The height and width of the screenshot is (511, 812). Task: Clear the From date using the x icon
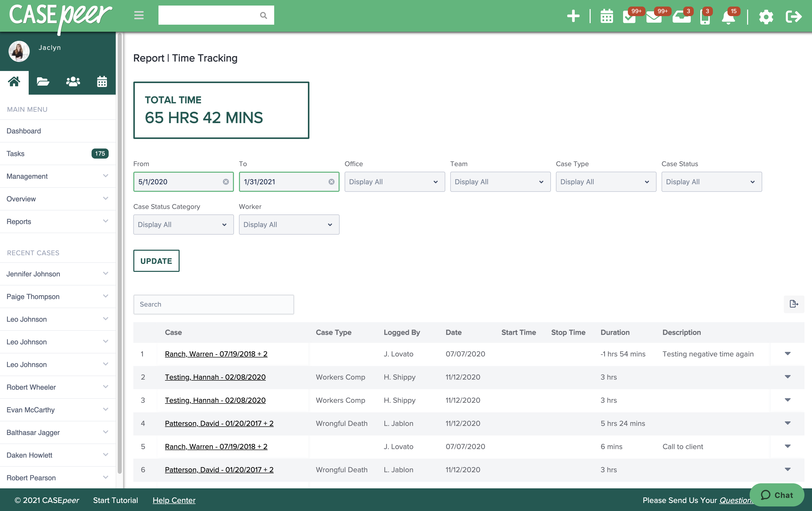(226, 181)
